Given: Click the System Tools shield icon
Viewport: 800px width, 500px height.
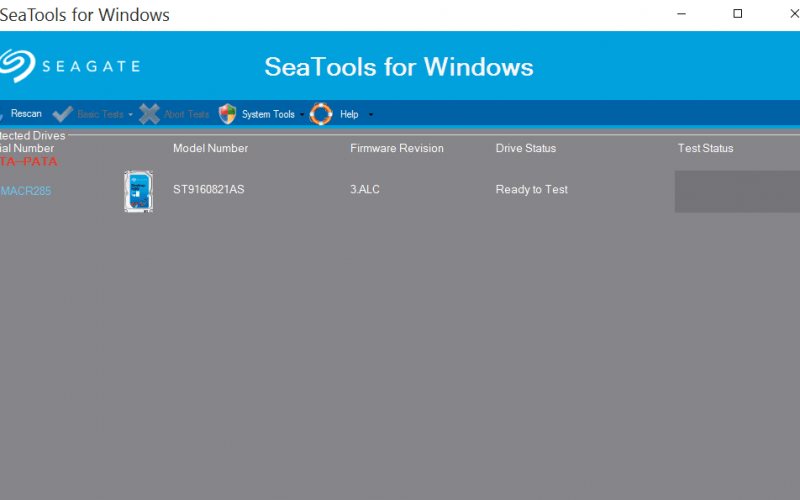Looking at the screenshot, I should [228, 114].
